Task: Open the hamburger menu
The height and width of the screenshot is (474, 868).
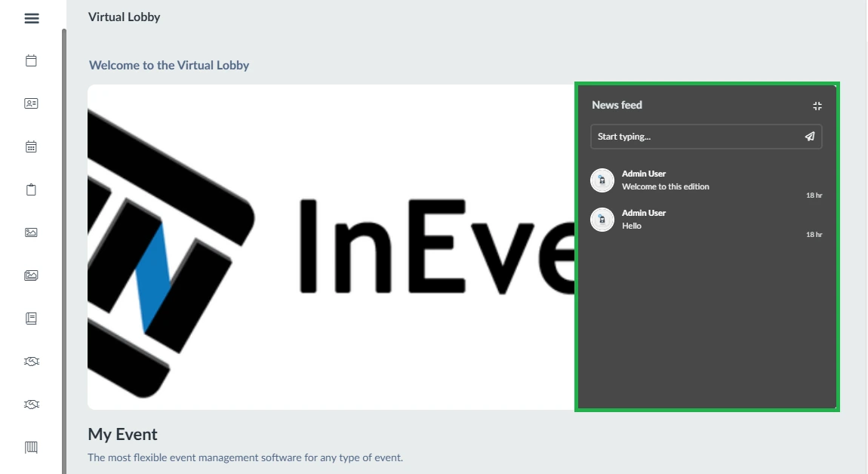Action: pyautogui.click(x=32, y=18)
